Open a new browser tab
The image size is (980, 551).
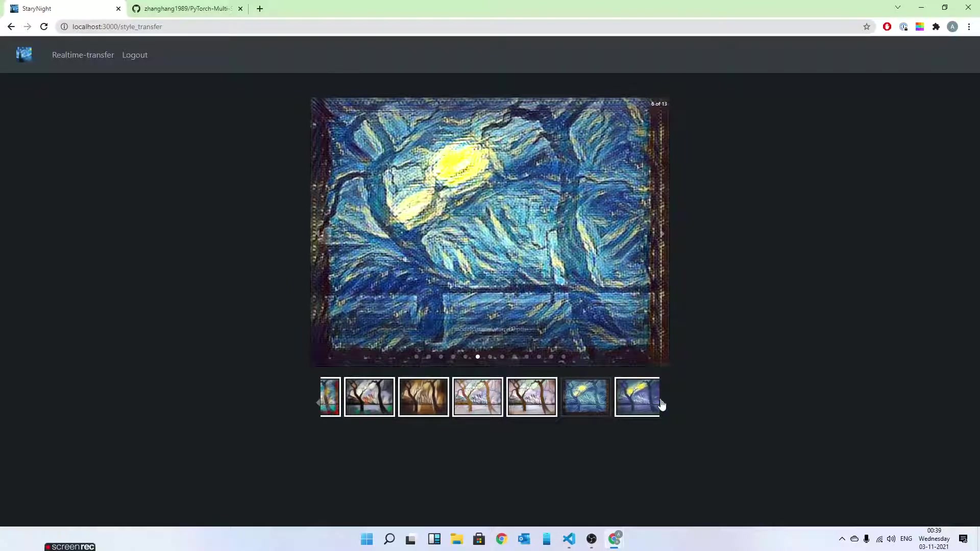(x=260, y=9)
